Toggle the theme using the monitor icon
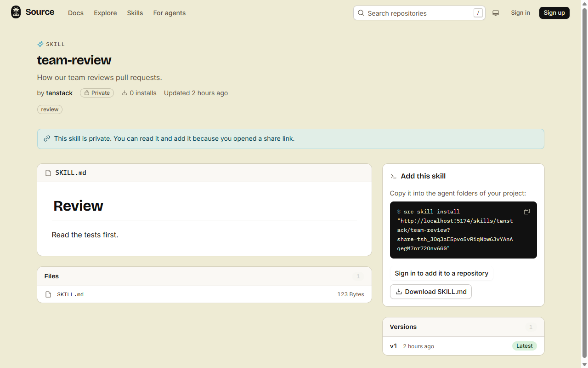The image size is (588, 368). click(x=496, y=13)
